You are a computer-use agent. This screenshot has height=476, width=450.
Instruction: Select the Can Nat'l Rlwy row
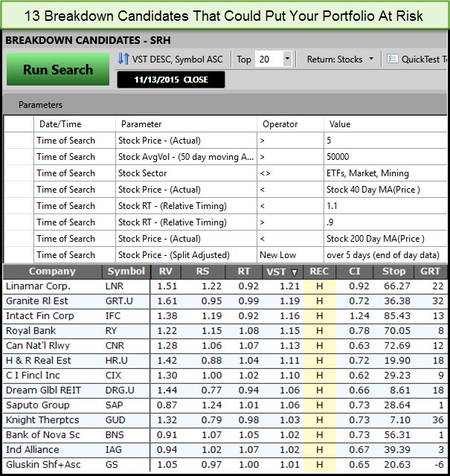[225, 346]
